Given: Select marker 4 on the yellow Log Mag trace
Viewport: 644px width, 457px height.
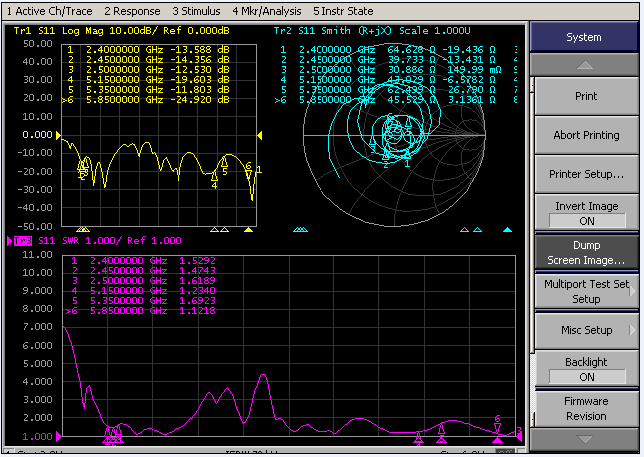Looking at the screenshot, I should (x=214, y=176).
